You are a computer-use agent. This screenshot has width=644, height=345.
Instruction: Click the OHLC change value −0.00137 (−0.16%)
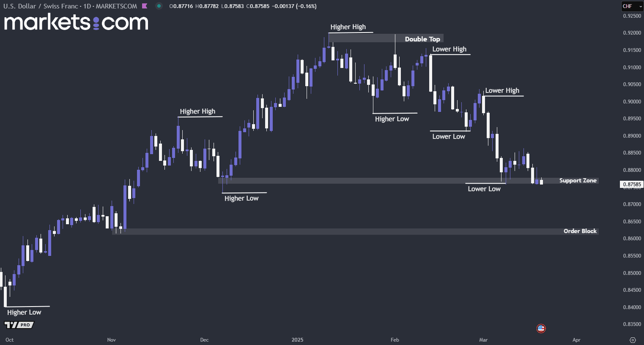tap(293, 6)
